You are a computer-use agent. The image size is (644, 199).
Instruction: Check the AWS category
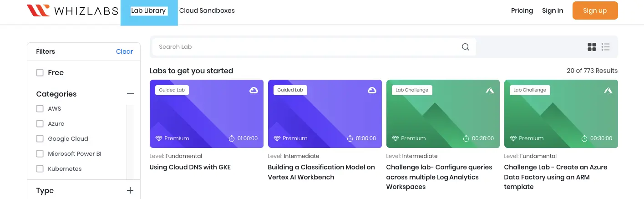(x=40, y=109)
